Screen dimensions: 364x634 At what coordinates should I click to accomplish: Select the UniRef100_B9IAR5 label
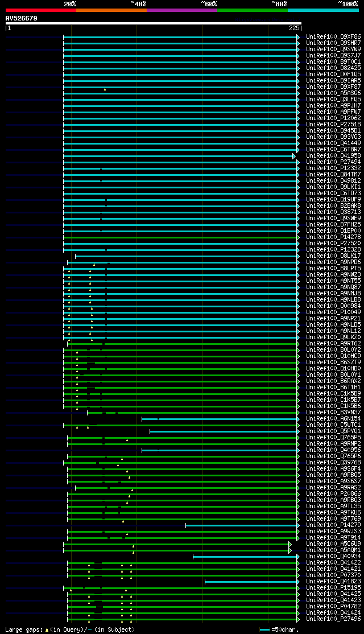(x=333, y=80)
